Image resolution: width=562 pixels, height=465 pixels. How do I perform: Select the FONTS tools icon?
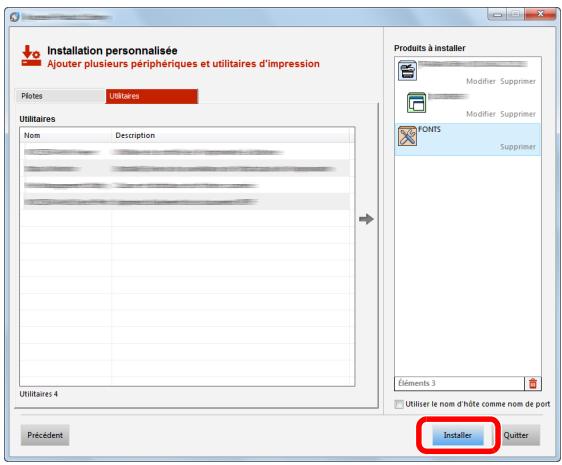407,136
